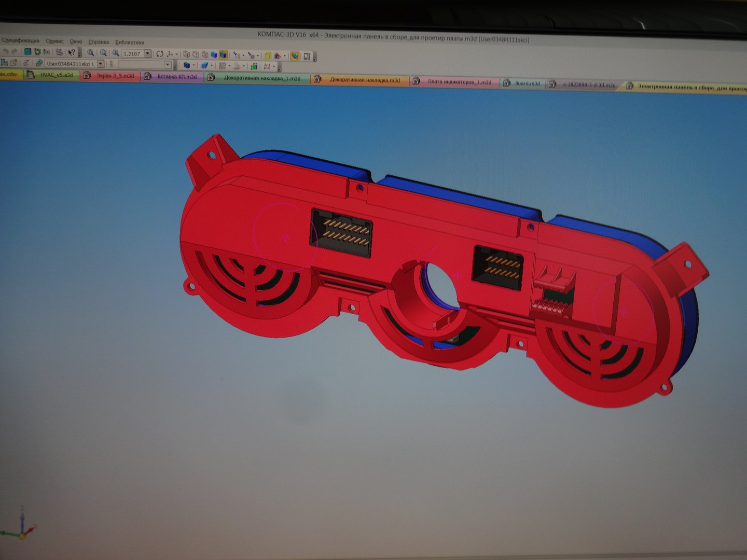This screenshot has height=560, width=747.
Task: Switch to the Декоративная накладка_1.m3d tab
Action: click(257, 78)
